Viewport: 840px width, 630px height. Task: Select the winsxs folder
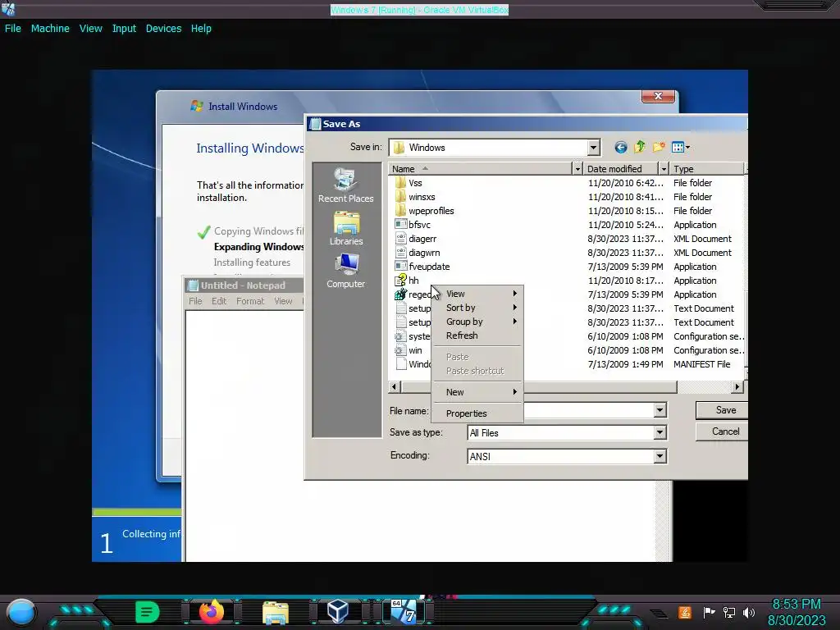422,197
